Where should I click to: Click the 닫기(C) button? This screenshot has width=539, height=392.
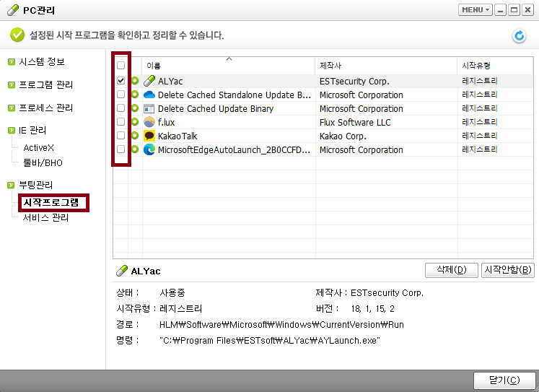click(504, 380)
